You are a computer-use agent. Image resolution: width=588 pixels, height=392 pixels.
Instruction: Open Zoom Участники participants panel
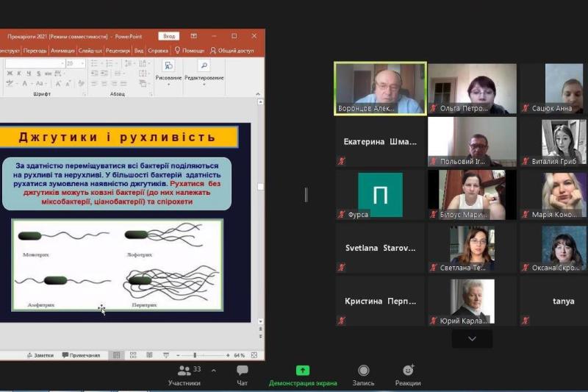click(x=184, y=376)
